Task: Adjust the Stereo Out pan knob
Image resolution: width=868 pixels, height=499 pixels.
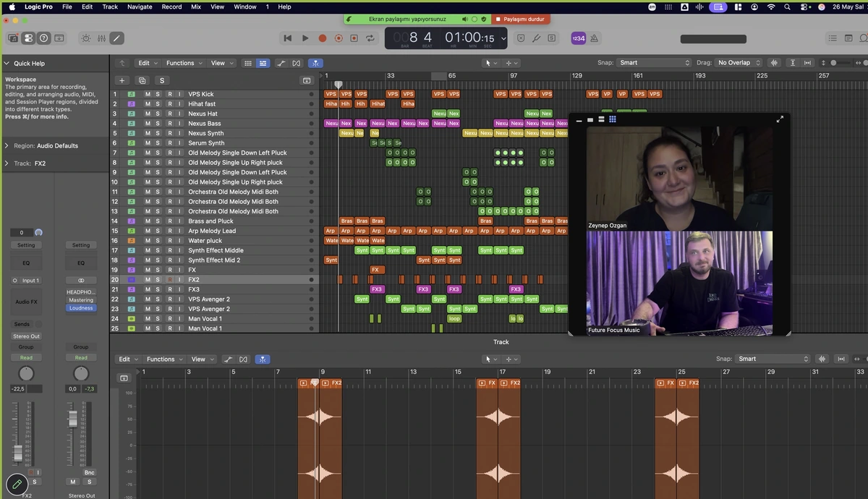Action: [81, 373]
